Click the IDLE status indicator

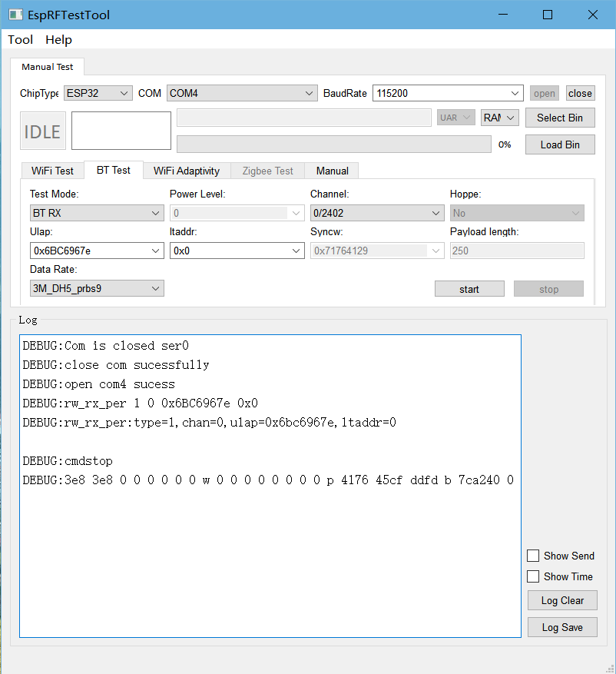(42, 131)
